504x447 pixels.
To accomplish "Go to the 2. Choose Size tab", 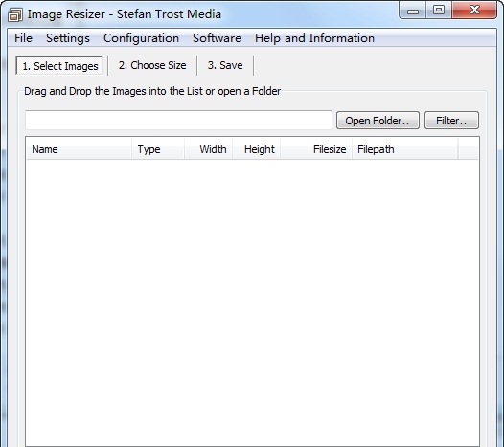I will [152, 65].
